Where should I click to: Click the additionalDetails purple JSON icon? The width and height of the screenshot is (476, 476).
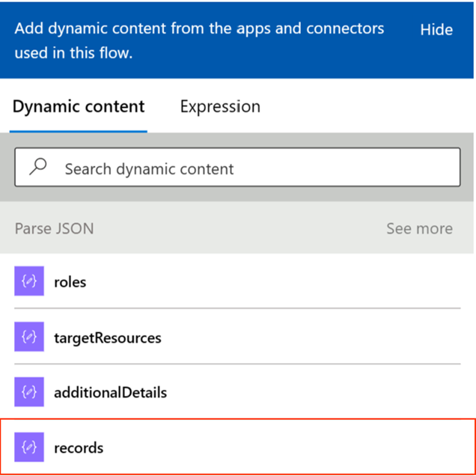[x=29, y=391]
